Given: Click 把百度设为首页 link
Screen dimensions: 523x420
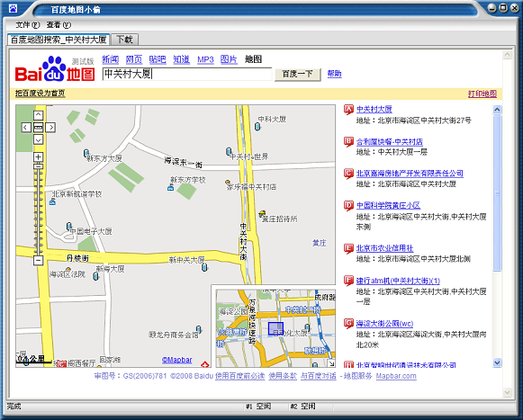Looking at the screenshot, I should [40, 94].
